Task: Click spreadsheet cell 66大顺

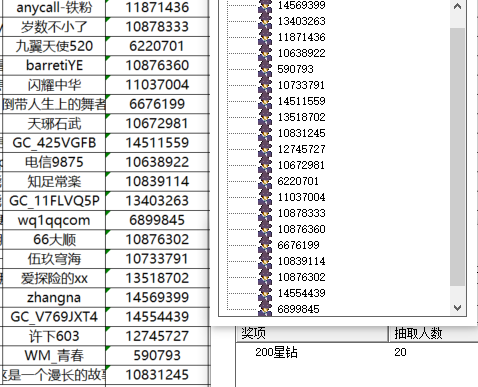Action: (54, 239)
